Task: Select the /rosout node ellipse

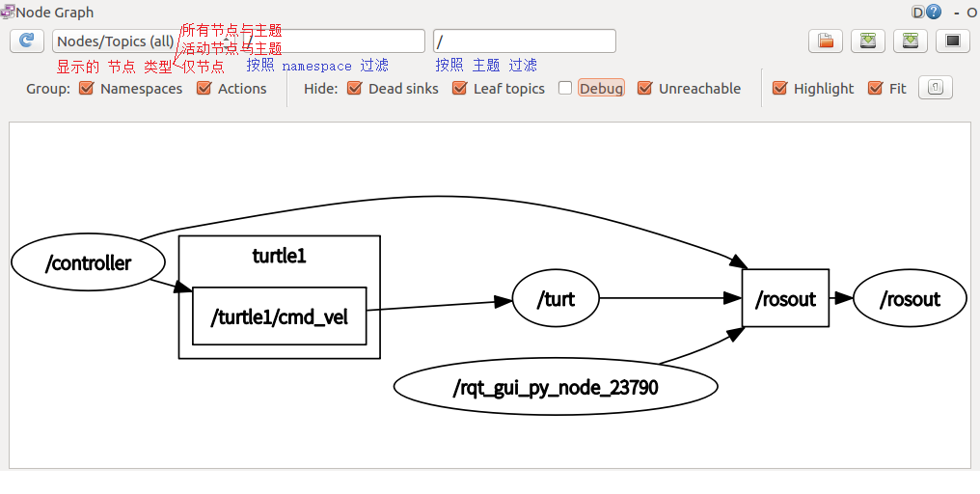Action: click(910, 299)
